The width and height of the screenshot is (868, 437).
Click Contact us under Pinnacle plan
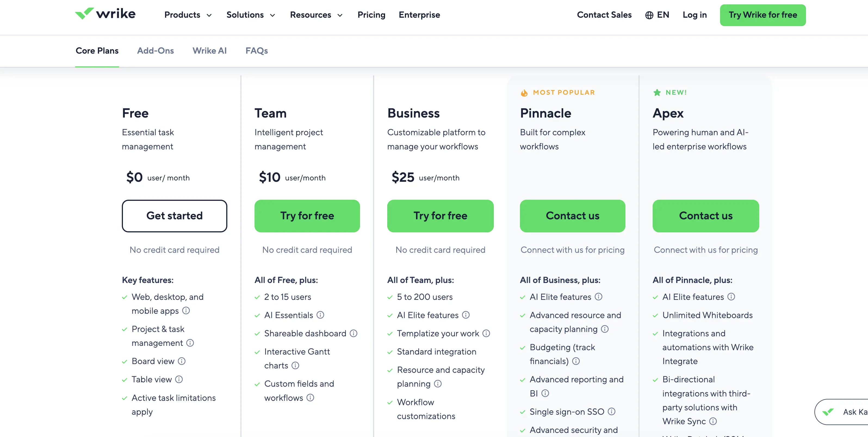click(572, 216)
